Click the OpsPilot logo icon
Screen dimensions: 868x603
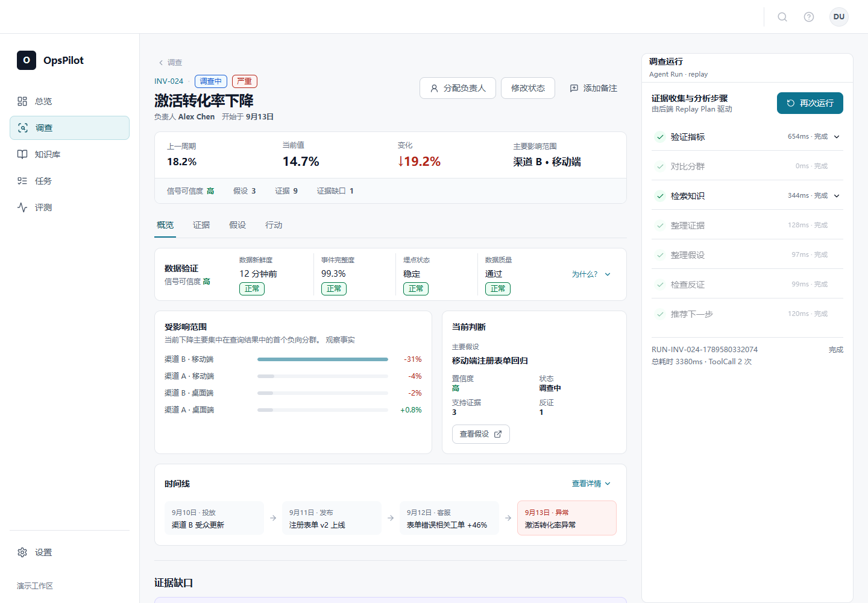27,60
